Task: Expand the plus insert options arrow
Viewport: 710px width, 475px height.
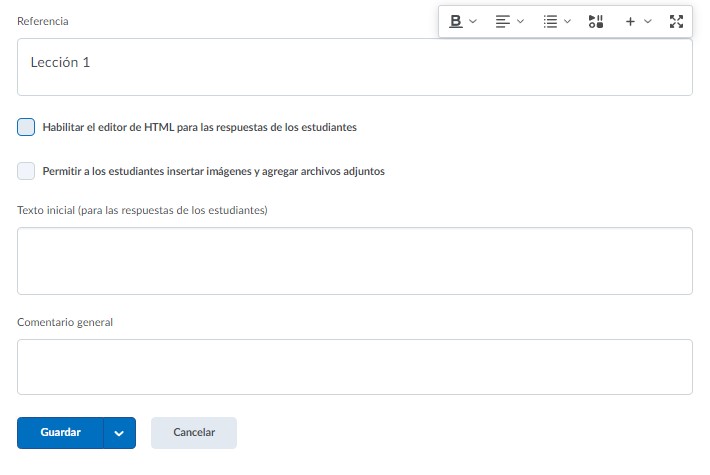Action: [647, 21]
